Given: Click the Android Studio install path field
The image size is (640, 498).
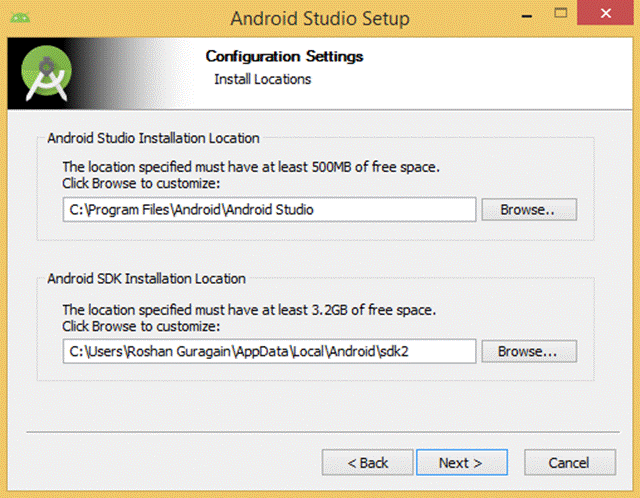Looking at the screenshot, I should [x=269, y=209].
